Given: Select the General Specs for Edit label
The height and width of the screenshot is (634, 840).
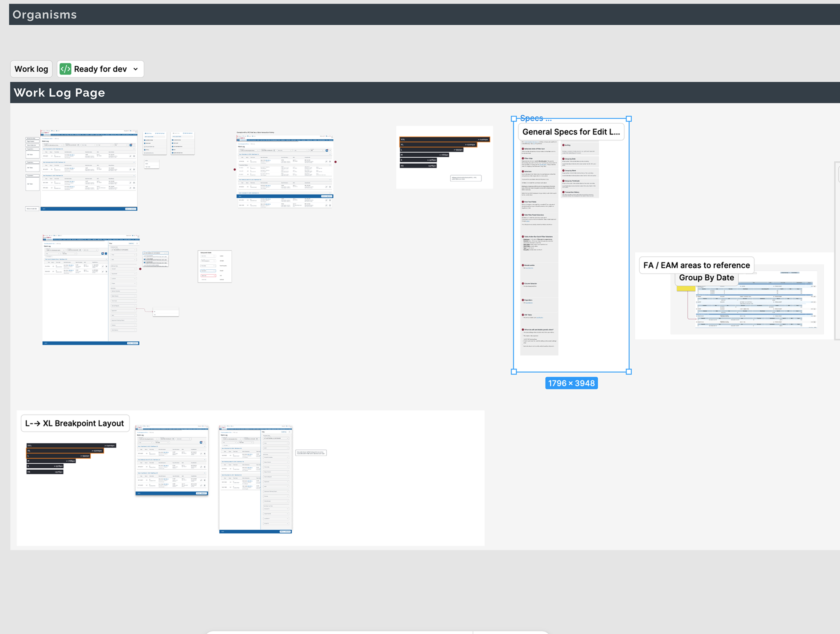Looking at the screenshot, I should click(x=571, y=132).
